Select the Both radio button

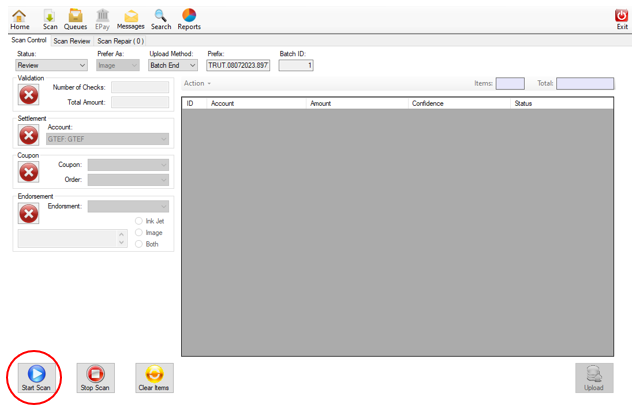pos(139,244)
